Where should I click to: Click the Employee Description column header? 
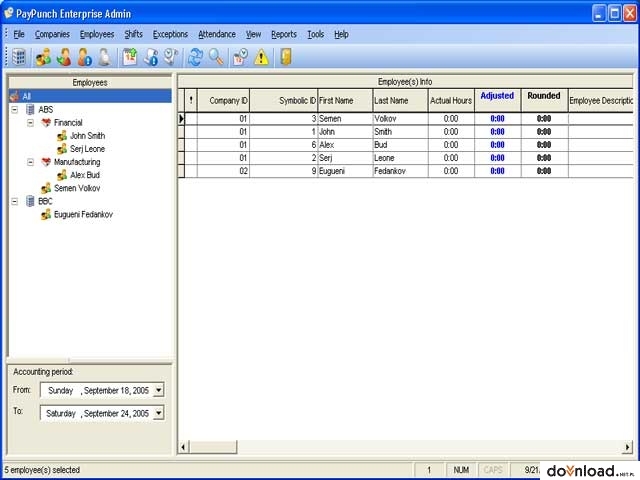[x=601, y=100]
